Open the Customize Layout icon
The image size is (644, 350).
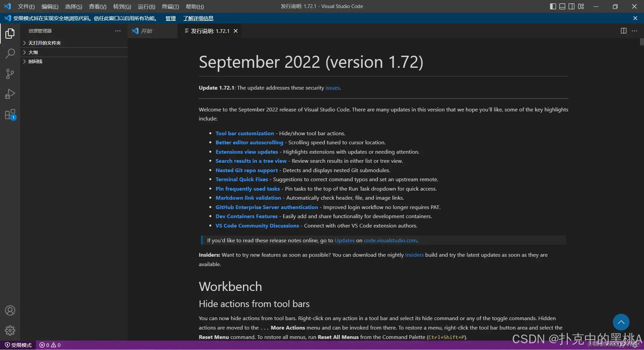[x=581, y=6]
